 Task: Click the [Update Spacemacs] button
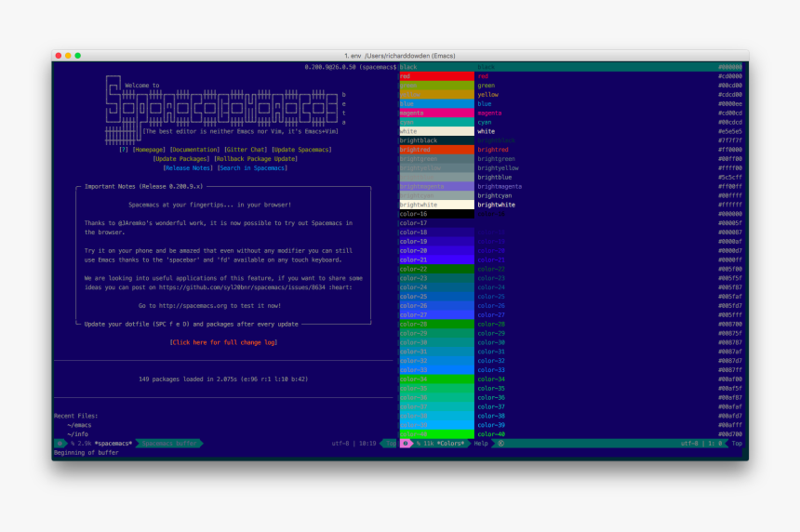coord(301,150)
